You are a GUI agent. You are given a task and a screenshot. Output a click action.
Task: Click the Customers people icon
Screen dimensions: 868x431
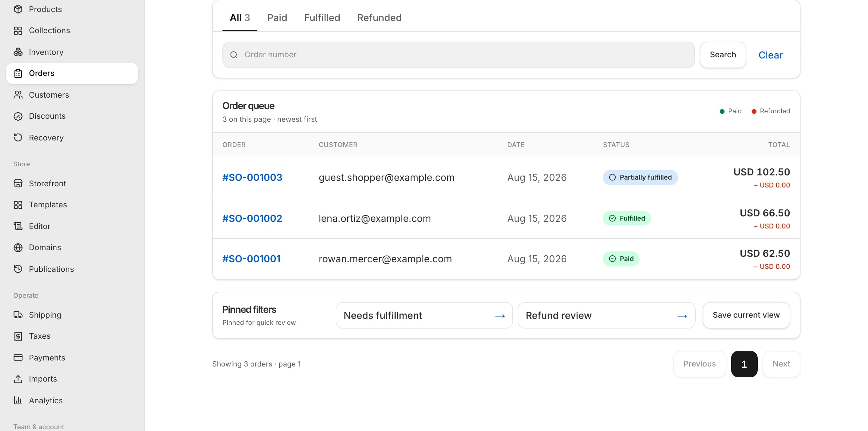[18, 95]
